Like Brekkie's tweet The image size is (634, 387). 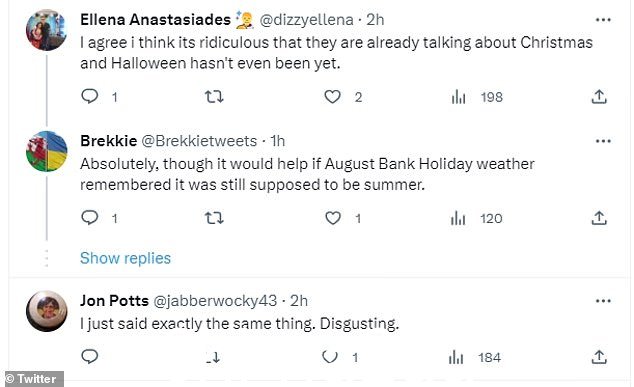coord(333,218)
